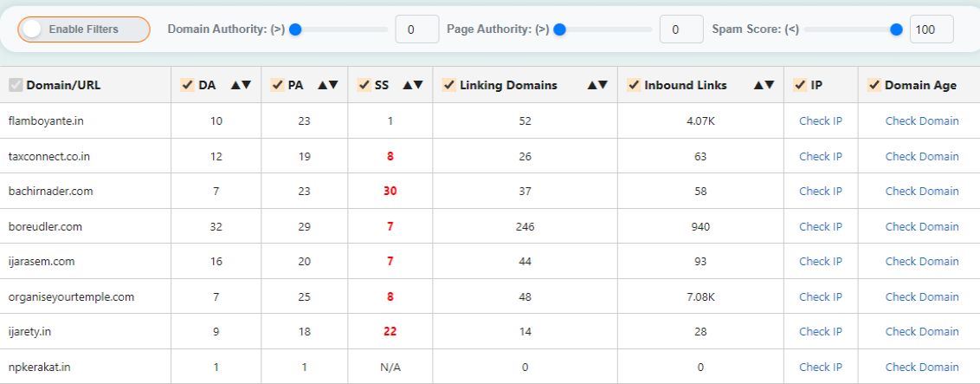Click the Linking Domains descending sort arrow
The image size is (980, 384).
tap(603, 85)
